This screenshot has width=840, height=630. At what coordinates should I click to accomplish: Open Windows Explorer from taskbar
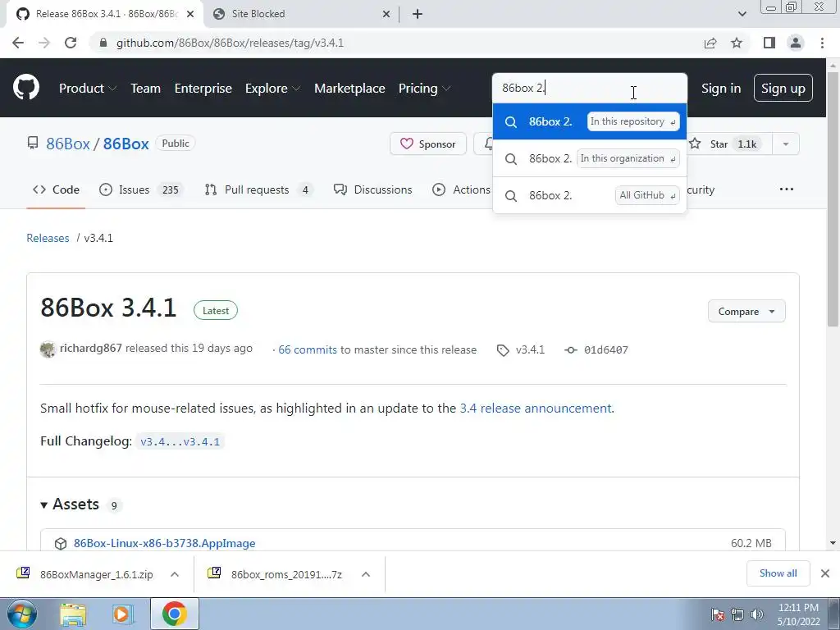point(73,614)
